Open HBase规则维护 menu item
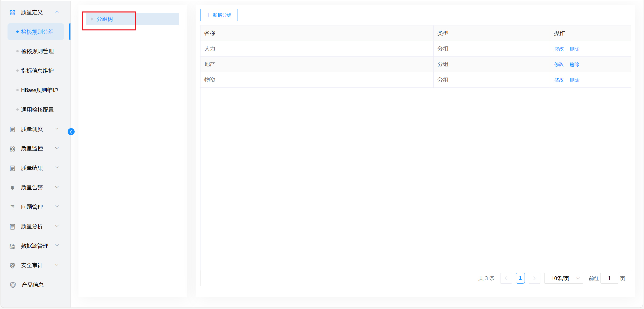This screenshot has height=309, width=644. point(39,90)
